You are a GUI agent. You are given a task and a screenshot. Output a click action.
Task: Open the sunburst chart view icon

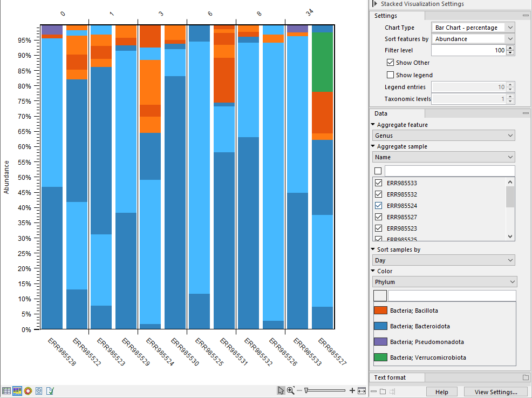click(x=28, y=391)
